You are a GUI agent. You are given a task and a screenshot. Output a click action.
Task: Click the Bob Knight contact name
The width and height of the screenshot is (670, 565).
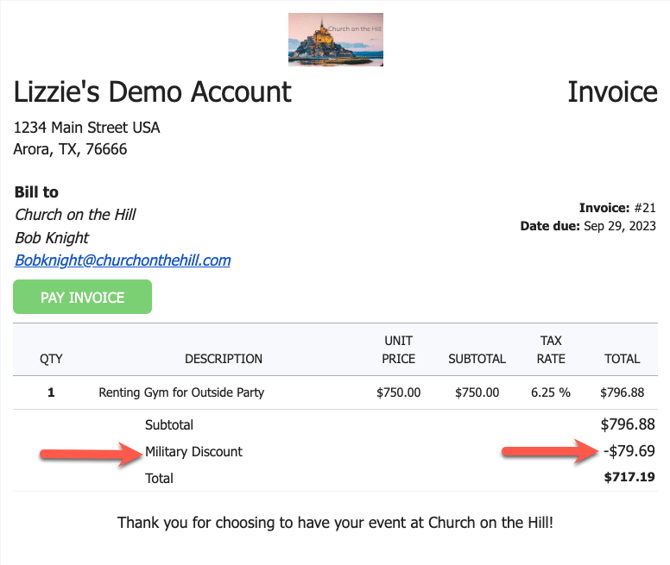(x=51, y=238)
